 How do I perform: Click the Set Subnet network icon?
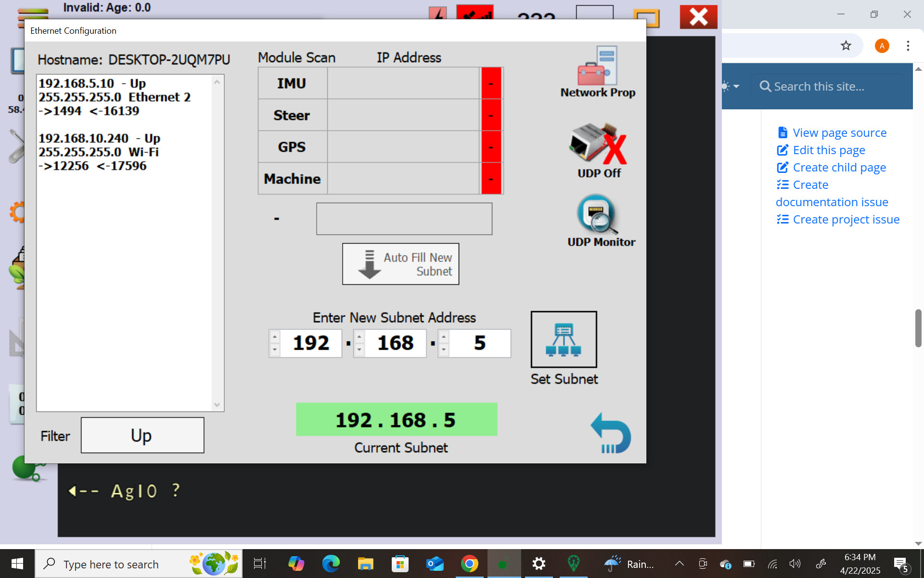564,339
